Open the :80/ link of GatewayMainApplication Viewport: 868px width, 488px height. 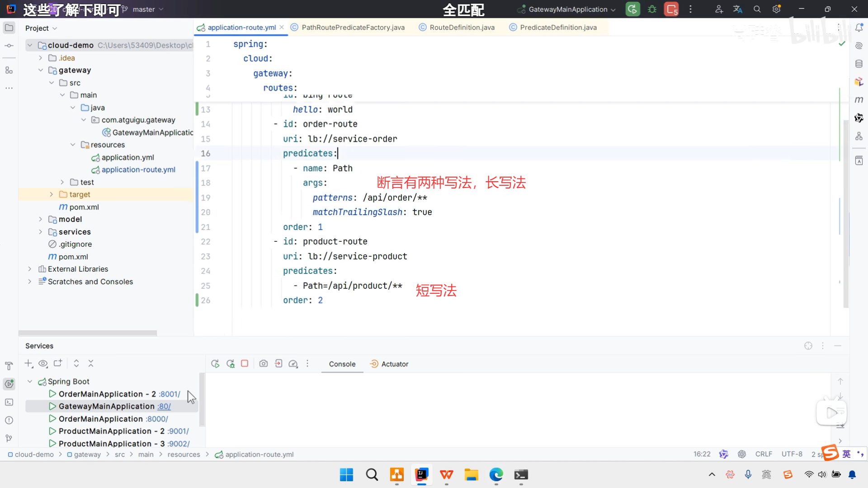pos(164,407)
